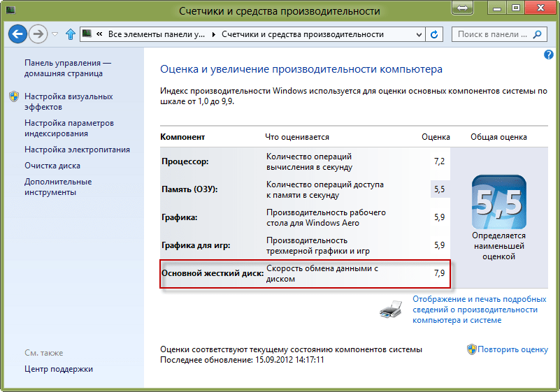Screen dimensions: 560x392
Task: Open help with the blue question mark icon
Action: pos(549,55)
